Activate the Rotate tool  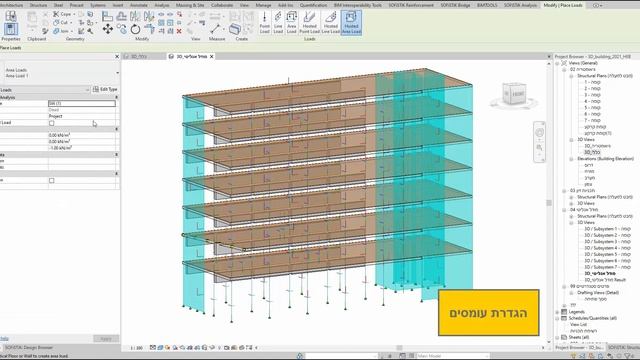tap(135, 29)
